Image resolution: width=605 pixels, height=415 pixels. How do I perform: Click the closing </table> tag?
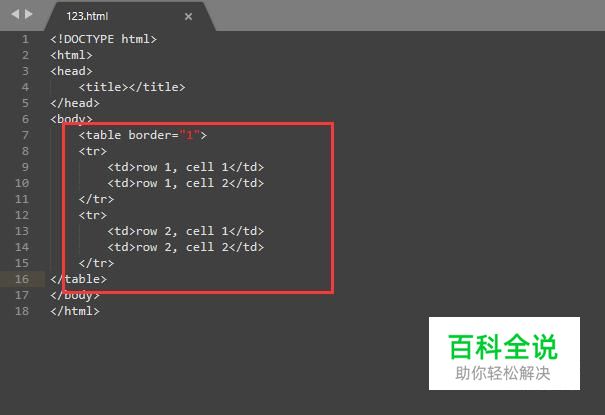78,279
